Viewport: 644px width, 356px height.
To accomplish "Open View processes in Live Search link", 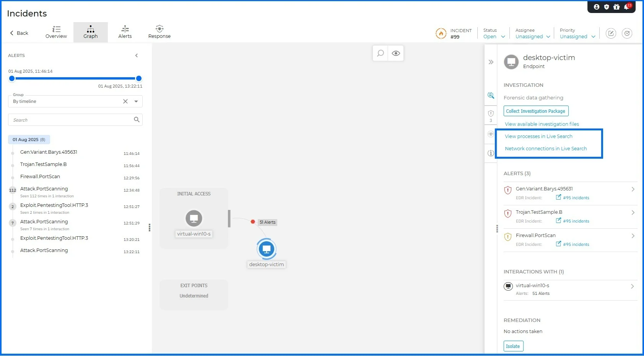I will [538, 137].
